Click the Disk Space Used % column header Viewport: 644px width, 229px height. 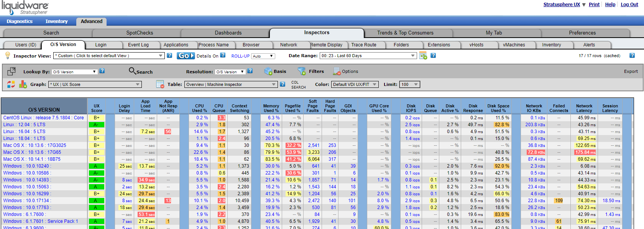tap(498, 108)
